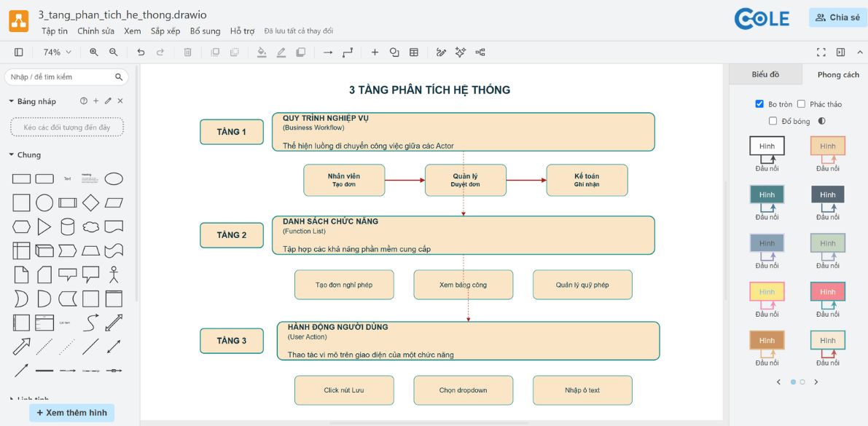Enter fullscreen mode with the corner-brackets icon
868x426 pixels.
[821, 52]
